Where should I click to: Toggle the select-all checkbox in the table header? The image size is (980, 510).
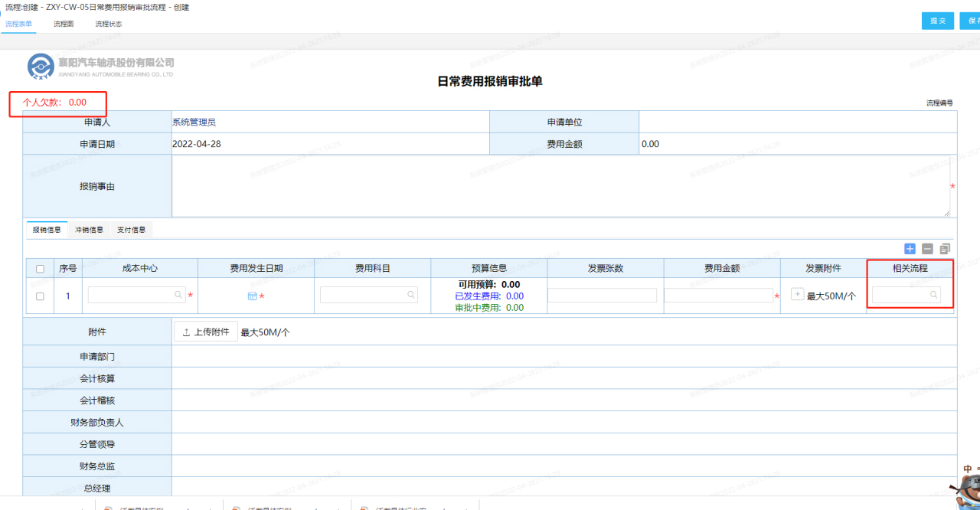coord(40,269)
